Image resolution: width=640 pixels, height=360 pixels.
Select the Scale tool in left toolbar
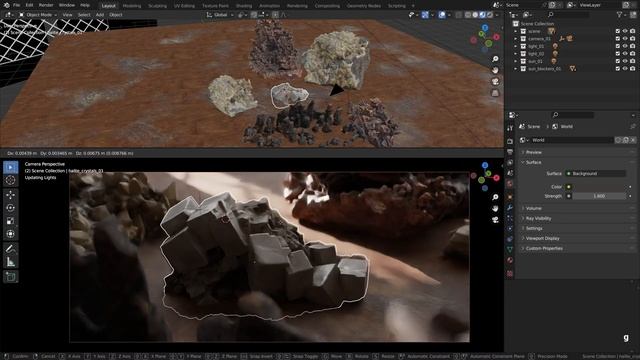pos(11,221)
